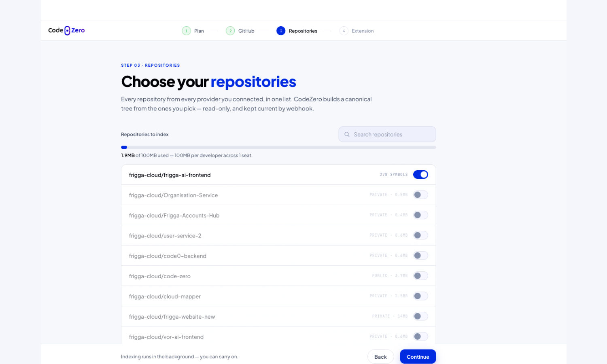
Task: Click the CodeZero logo
Action: [x=66, y=30]
